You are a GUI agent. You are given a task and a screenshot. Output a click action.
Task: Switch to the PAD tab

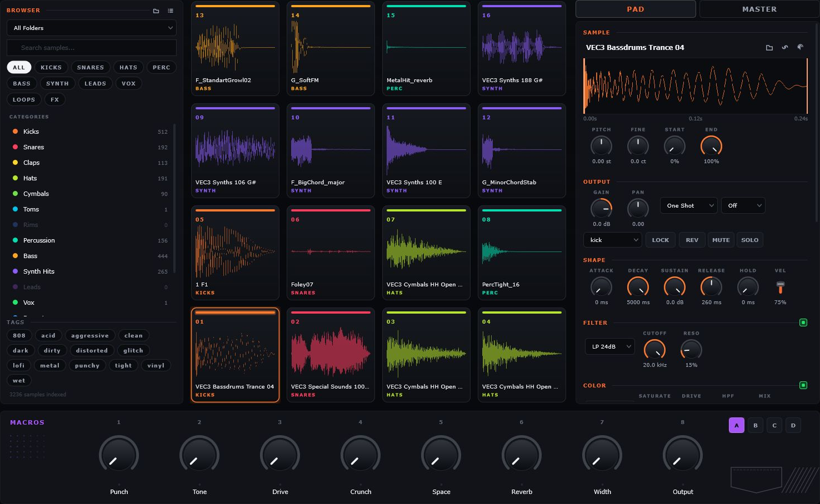(636, 9)
